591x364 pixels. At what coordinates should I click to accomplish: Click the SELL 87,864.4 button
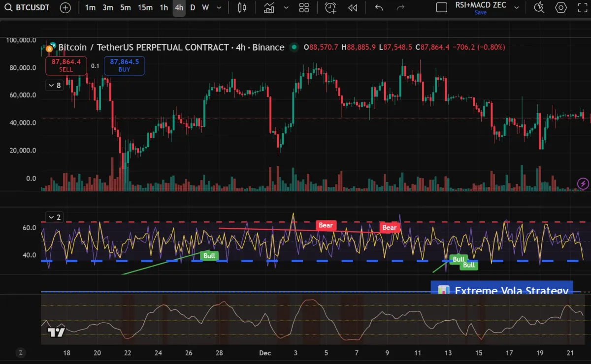66,66
